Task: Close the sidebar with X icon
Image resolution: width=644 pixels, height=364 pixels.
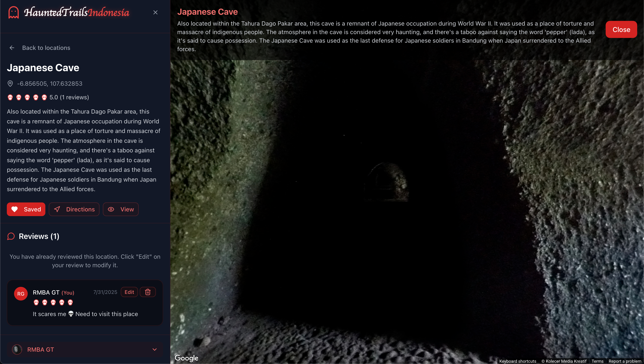Action: pyautogui.click(x=155, y=12)
